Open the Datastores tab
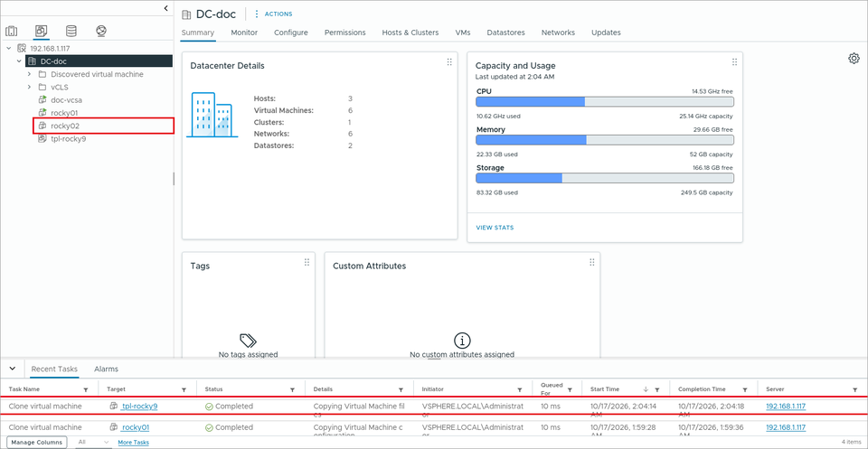868x449 pixels. pos(506,33)
